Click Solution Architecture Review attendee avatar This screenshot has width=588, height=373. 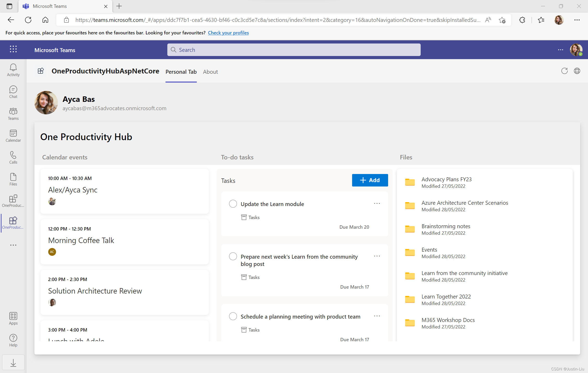52,302
